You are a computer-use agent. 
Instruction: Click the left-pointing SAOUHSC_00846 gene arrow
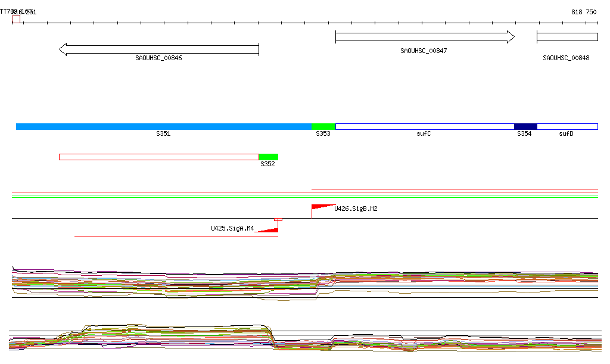pyautogui.click(x=159, y=49)
